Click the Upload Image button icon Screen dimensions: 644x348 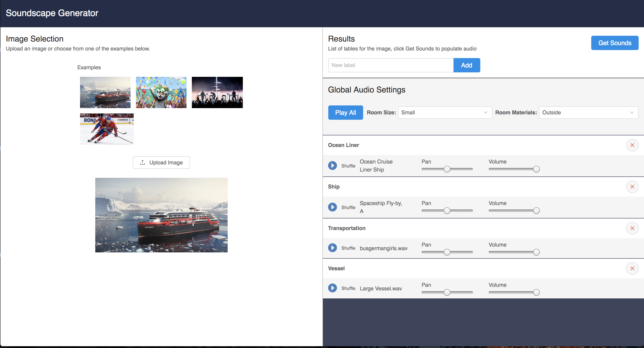143,162
